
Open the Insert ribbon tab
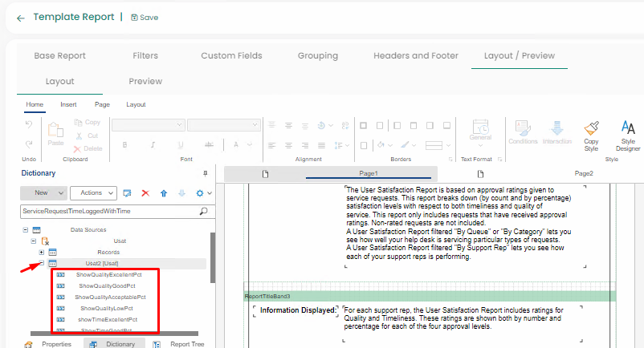(x=68, y=104)
